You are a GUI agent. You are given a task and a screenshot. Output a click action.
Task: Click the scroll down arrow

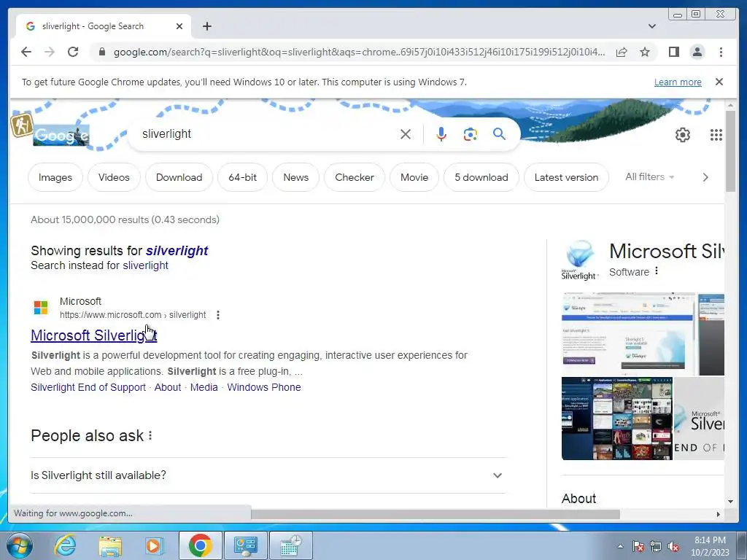(730, 502)
